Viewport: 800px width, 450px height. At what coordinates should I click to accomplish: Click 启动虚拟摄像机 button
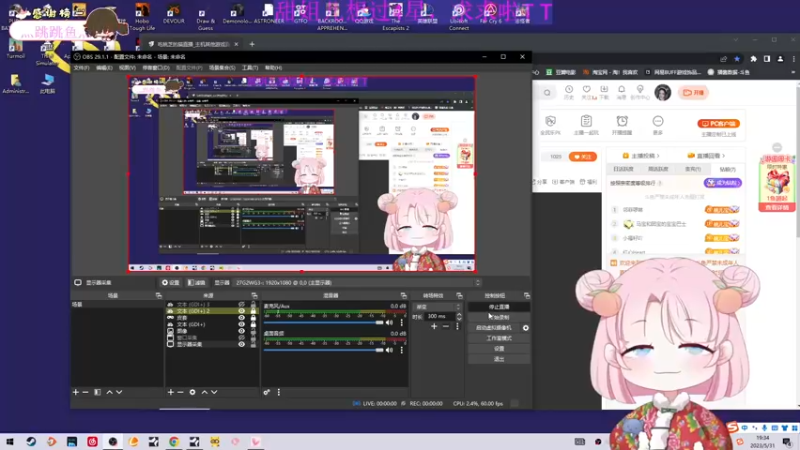(x=494, y=328)
